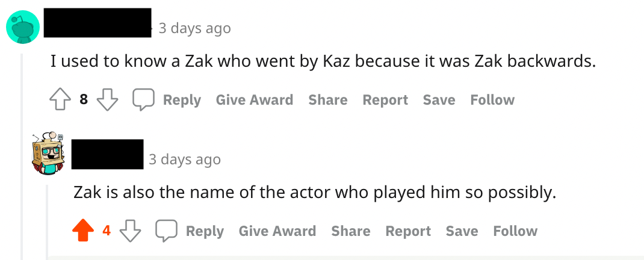Click speech bubble icon on actor reply

[167, 231]
